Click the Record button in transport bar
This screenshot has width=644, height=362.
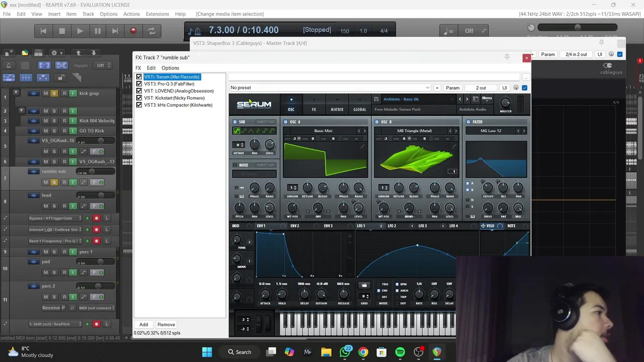[133, 31]
